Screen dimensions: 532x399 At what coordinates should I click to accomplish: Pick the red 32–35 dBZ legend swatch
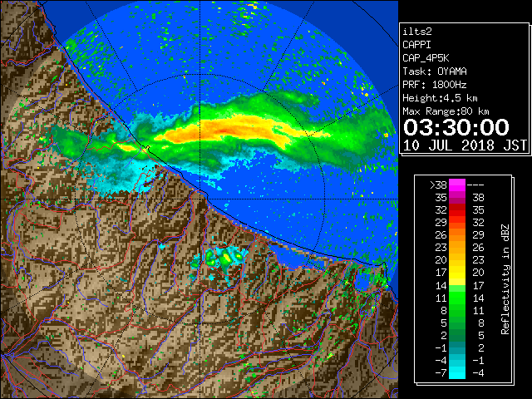(457, 210)
